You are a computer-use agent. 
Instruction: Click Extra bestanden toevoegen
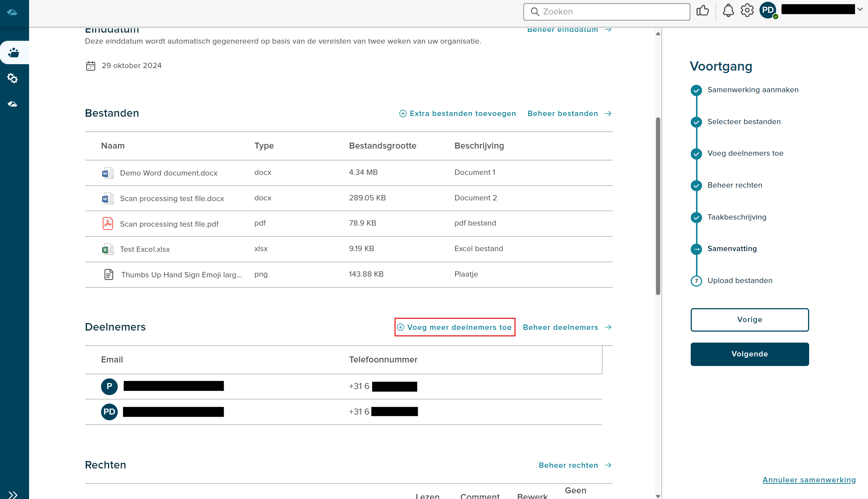click(457, 113)
